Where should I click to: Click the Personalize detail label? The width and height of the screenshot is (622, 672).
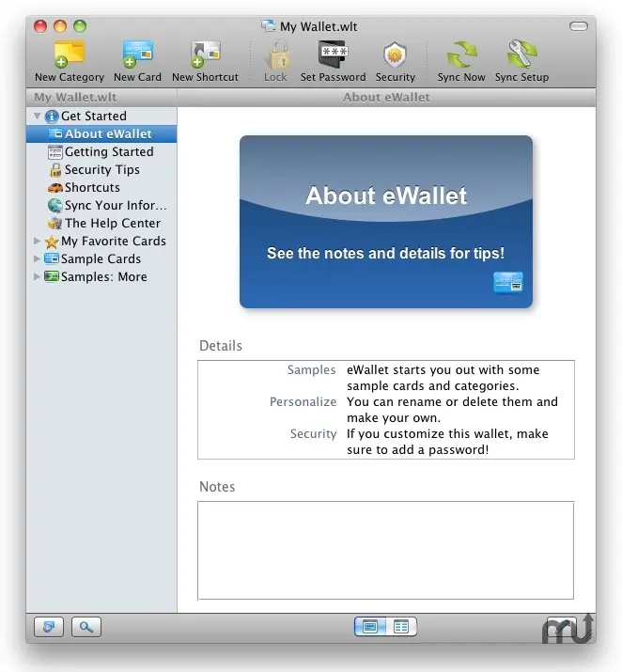[x=303, y=402]
